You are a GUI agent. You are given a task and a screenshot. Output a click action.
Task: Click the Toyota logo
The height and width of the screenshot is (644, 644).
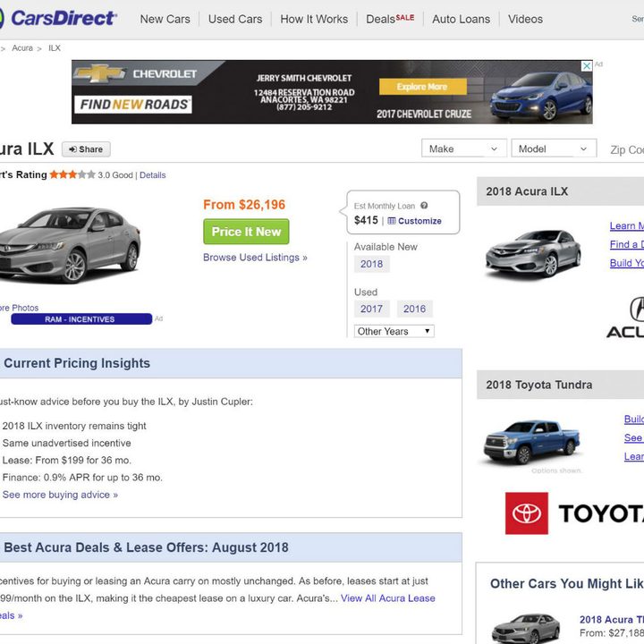574,513
